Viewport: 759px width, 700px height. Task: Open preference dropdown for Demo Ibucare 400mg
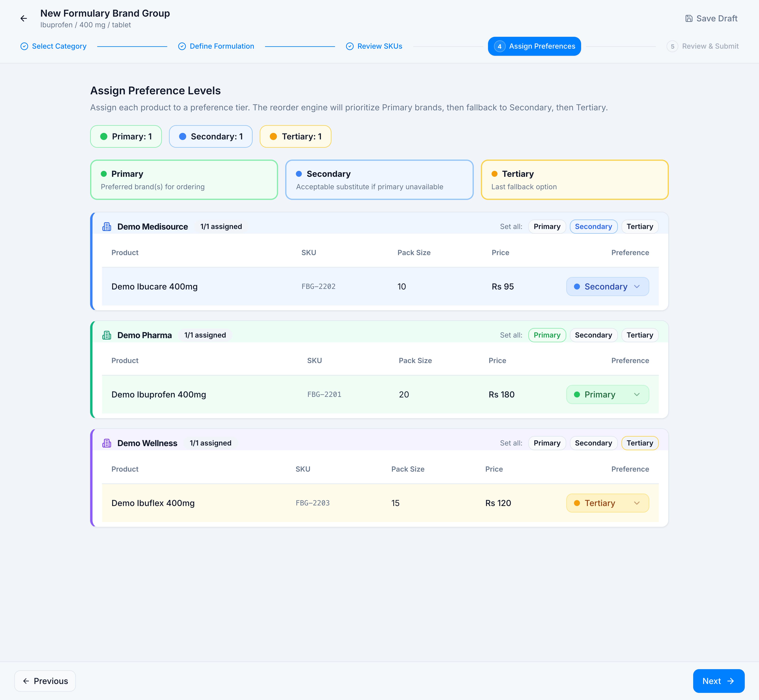pos(608,286)
